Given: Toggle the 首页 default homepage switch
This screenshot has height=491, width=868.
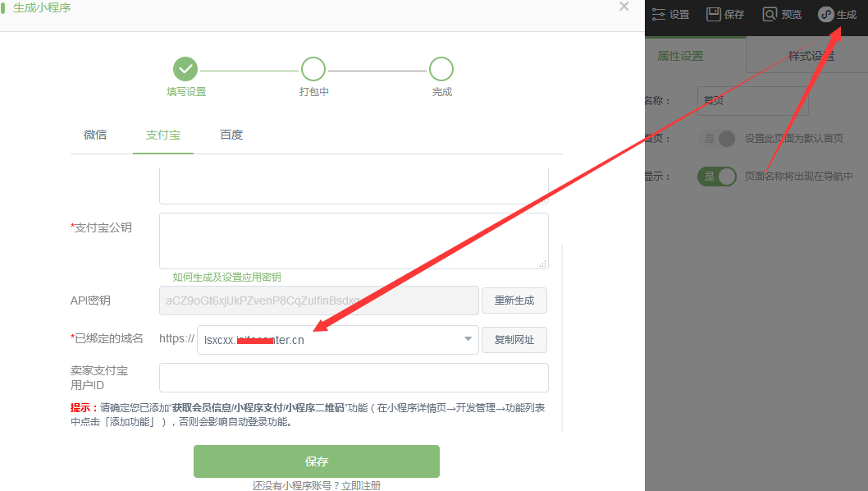Looking at the screenshot, I should (x=717, y=139).
